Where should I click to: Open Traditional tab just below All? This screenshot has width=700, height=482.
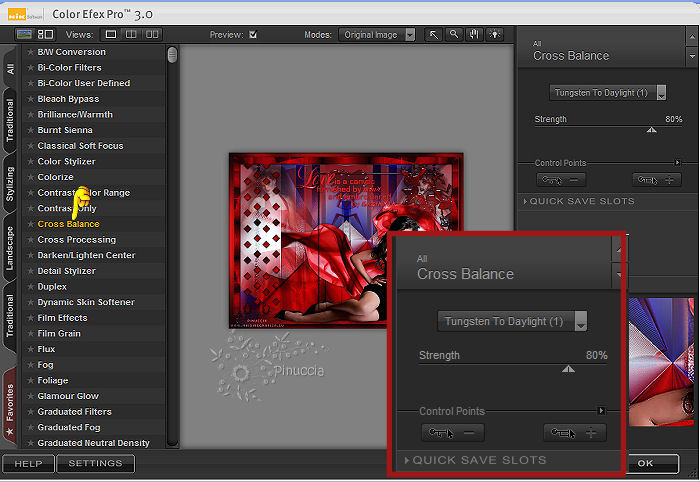pyautogui.click(x=10, y=120)
